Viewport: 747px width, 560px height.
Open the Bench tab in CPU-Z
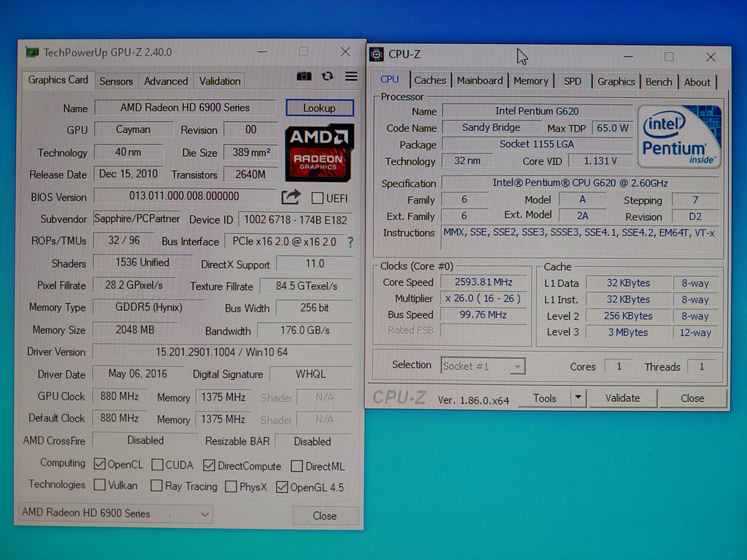pos(659,82)
